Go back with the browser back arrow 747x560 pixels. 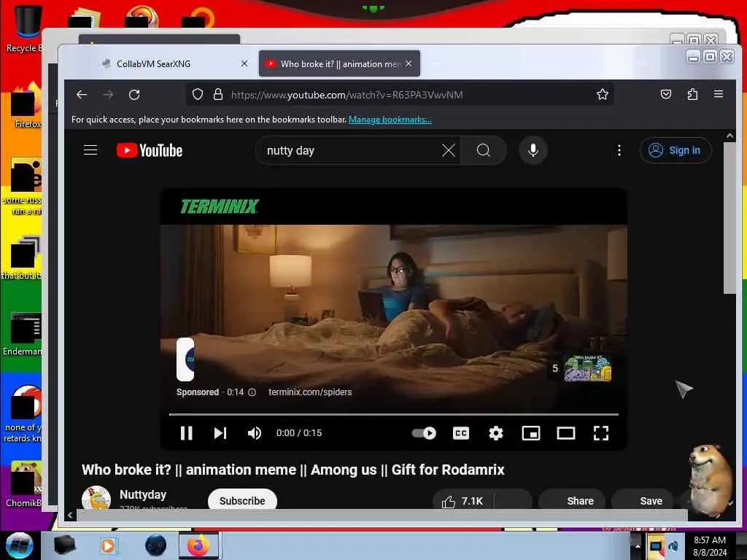pos(82,94)
